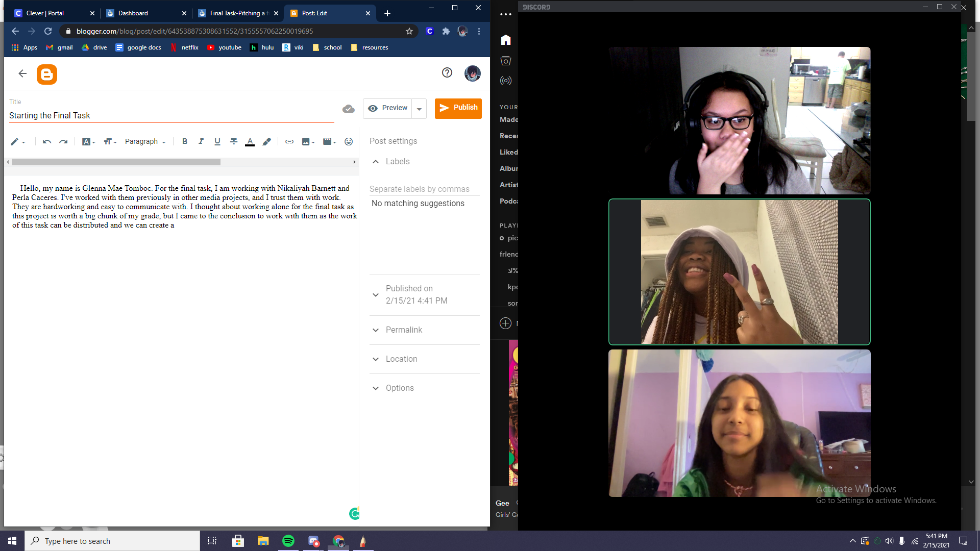Click the text highlight color marker
This screenshot has height=551, width=980.
pos(266,141)
